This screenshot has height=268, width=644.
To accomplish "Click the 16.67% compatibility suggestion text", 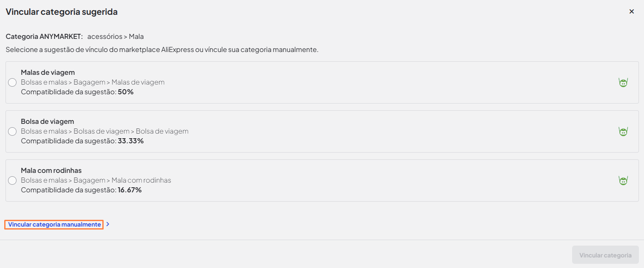I will [81, 190].
